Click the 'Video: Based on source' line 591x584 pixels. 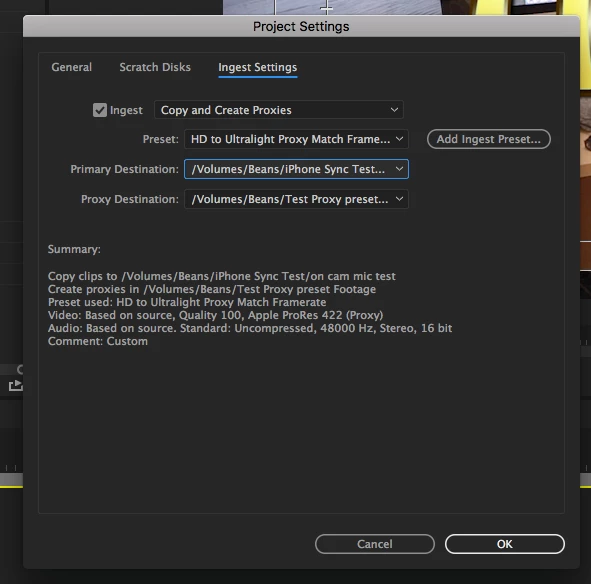click(x=215, y=315)
